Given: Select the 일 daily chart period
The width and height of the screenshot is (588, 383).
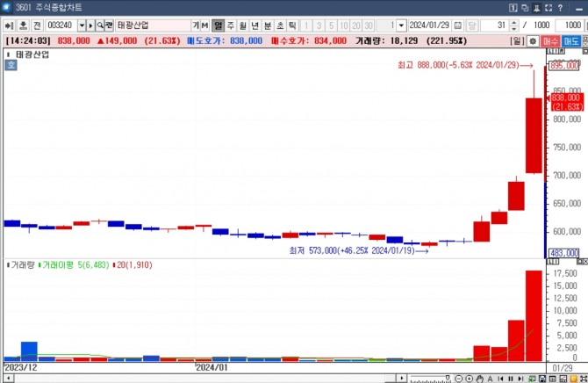Looking at the screenshot, I should point(218,25).
